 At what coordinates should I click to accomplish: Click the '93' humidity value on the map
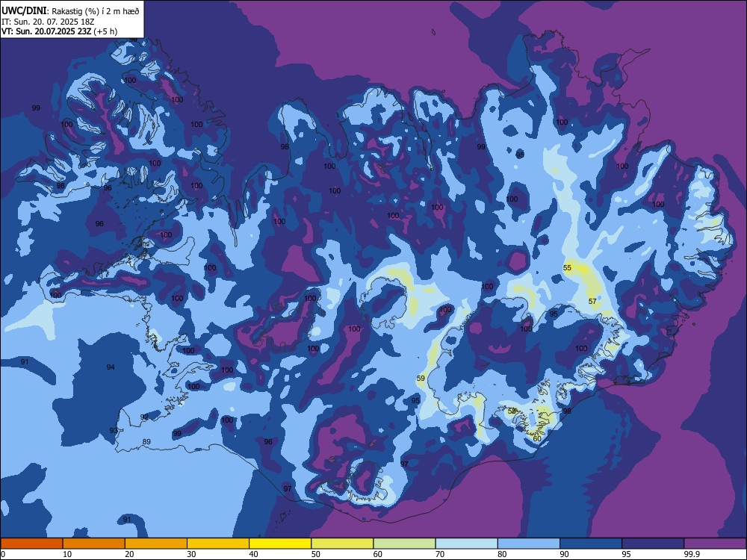pos(114,430)
